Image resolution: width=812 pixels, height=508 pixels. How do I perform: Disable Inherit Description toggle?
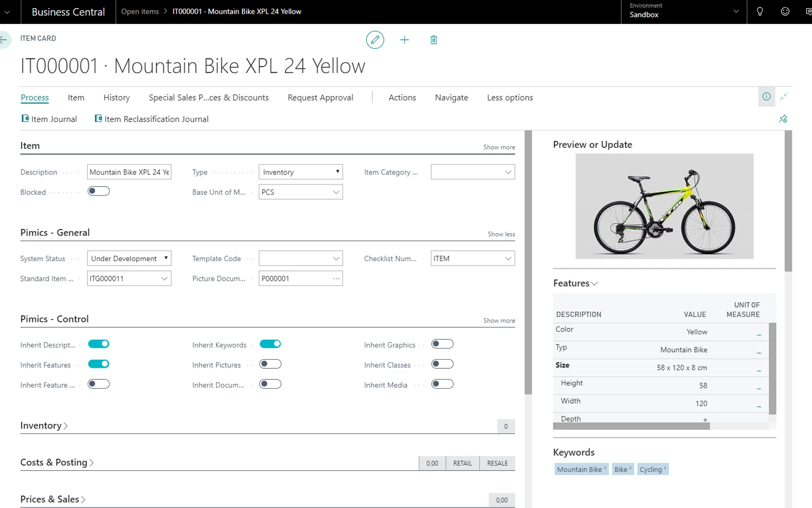coord(98,344)
